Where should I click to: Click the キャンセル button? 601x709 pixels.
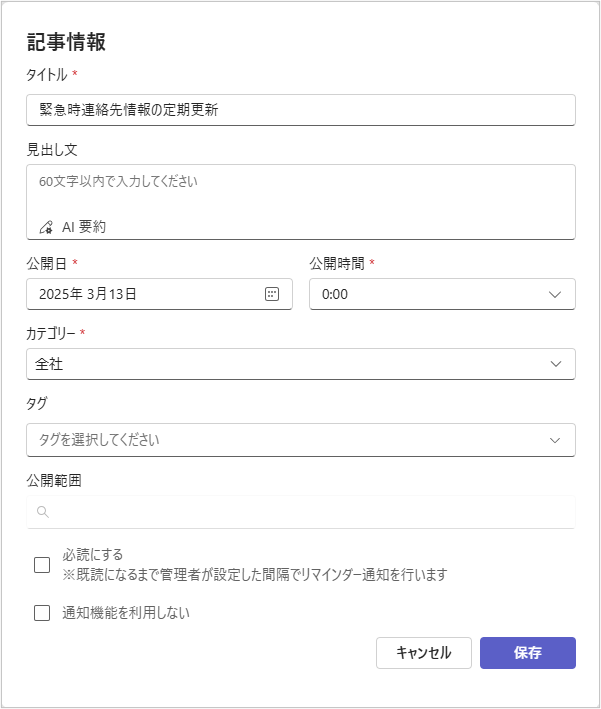(424, 653)
